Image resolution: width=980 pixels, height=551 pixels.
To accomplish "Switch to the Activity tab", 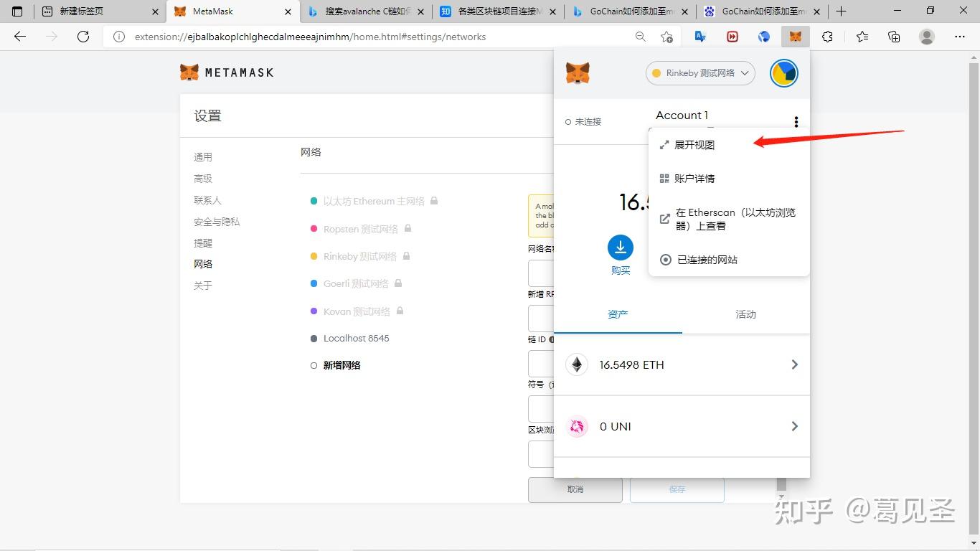I will 746,314.
